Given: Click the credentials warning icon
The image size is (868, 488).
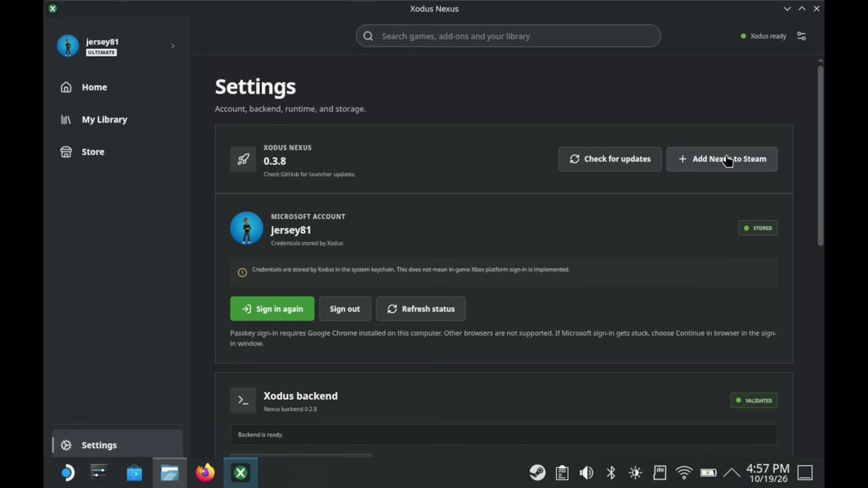Looking at the screenshot, I should [x=242, y=272].
